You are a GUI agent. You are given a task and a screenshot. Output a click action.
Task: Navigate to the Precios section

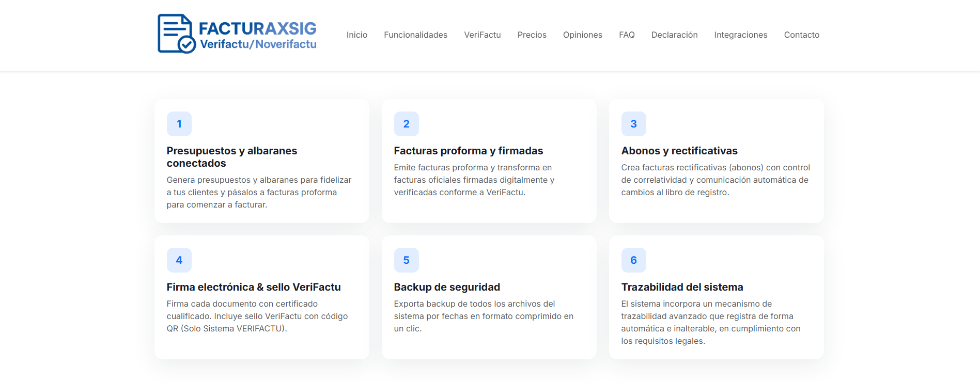tap(532, 35)
